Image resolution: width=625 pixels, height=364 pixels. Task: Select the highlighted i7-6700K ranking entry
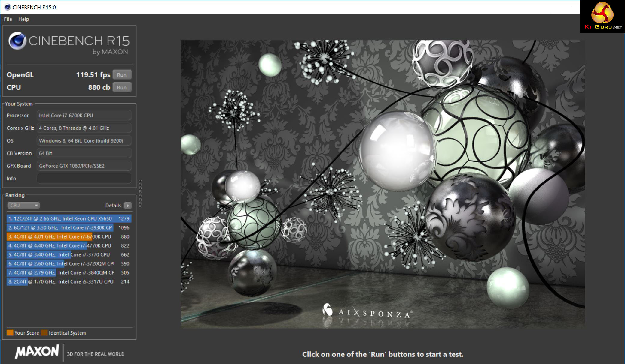pyautogui.click(x=69, y=236)
